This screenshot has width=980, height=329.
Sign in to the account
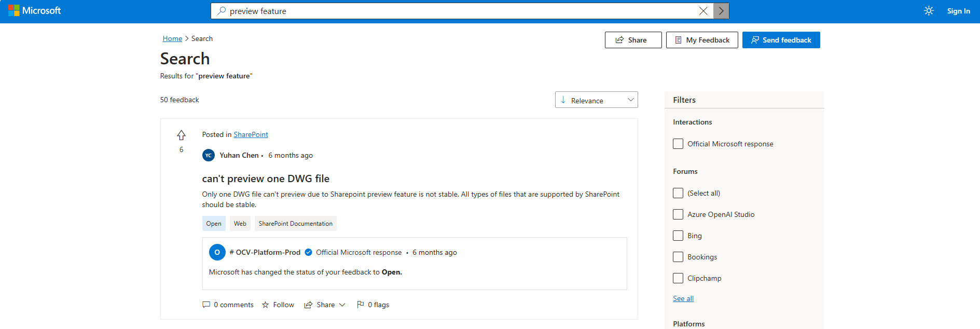click(958, 11)
